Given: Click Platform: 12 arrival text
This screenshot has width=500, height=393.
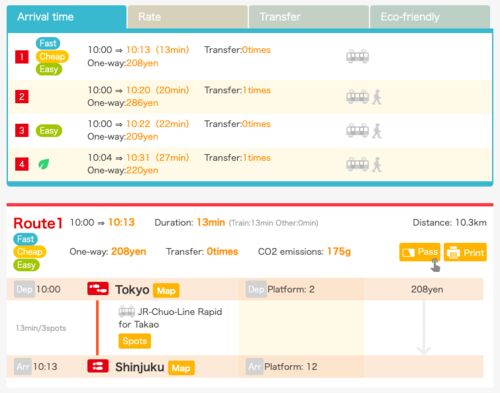Looking at the screenshot, I should click(290, 367).
